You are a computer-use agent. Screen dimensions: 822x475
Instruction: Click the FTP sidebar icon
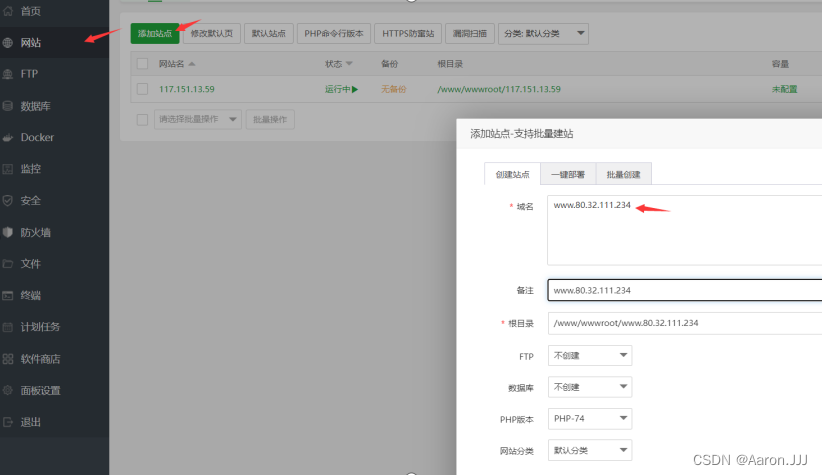pos(9,74)
